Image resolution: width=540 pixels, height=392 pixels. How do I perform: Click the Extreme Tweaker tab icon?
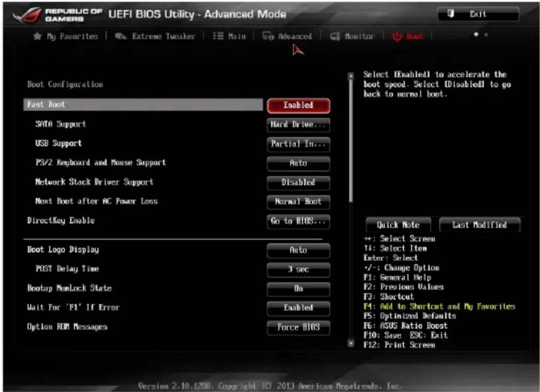(x=121, y=36)
